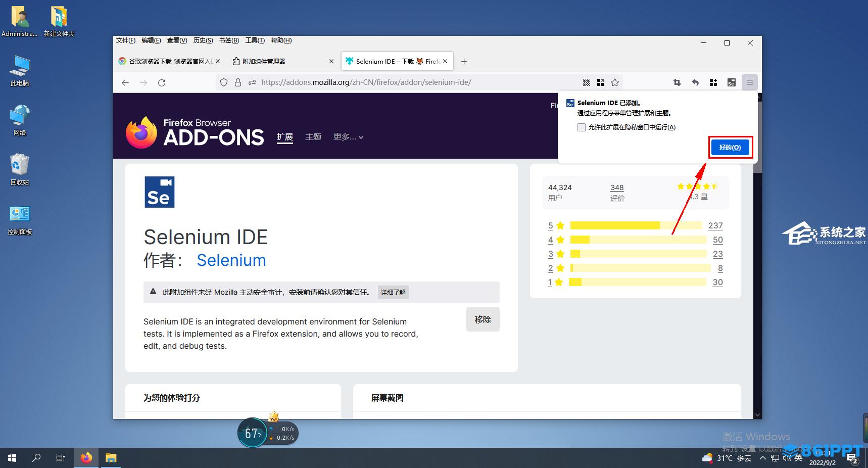The height and width of the screenshot is (468, 868).
Task: Open 4 star reviews count 50
Action: pos(718,240)
